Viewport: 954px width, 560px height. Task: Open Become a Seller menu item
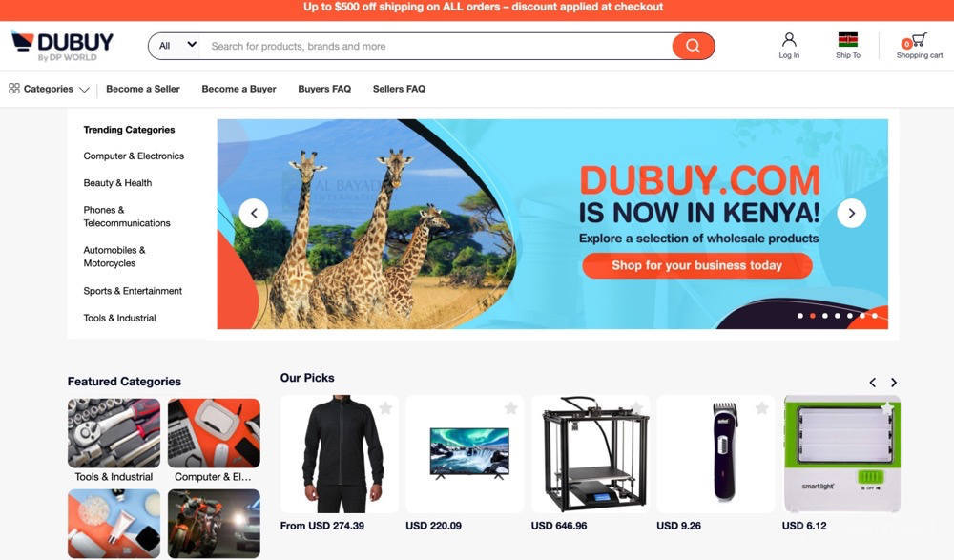click(x=143, y=89)
